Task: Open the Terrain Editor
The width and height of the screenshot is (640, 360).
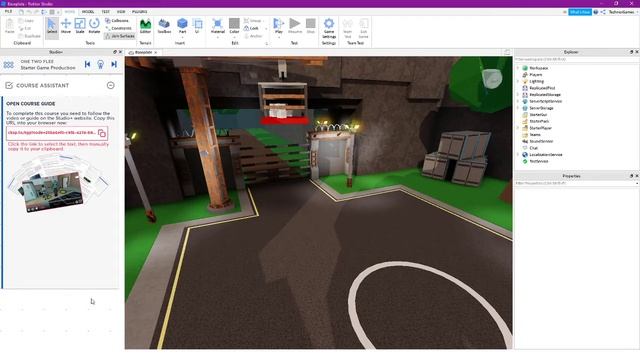Action: click(145, 26)
